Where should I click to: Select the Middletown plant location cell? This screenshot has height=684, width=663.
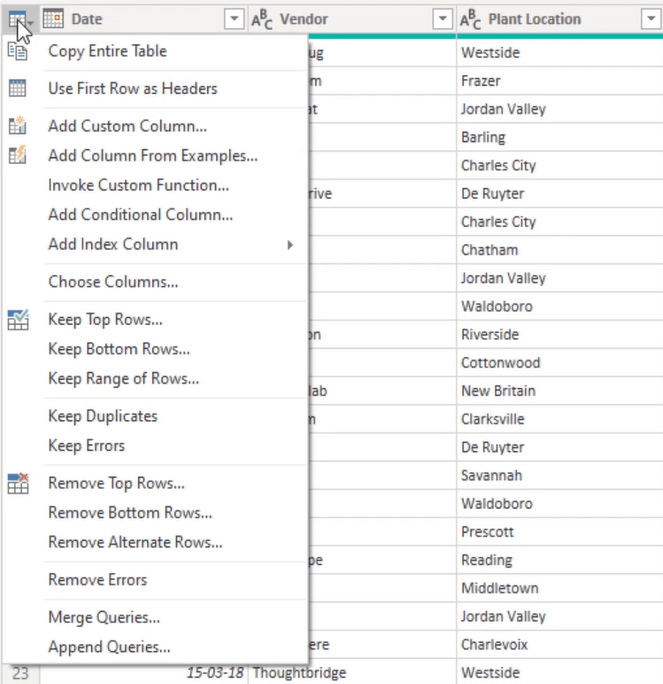tap(560, 588)
